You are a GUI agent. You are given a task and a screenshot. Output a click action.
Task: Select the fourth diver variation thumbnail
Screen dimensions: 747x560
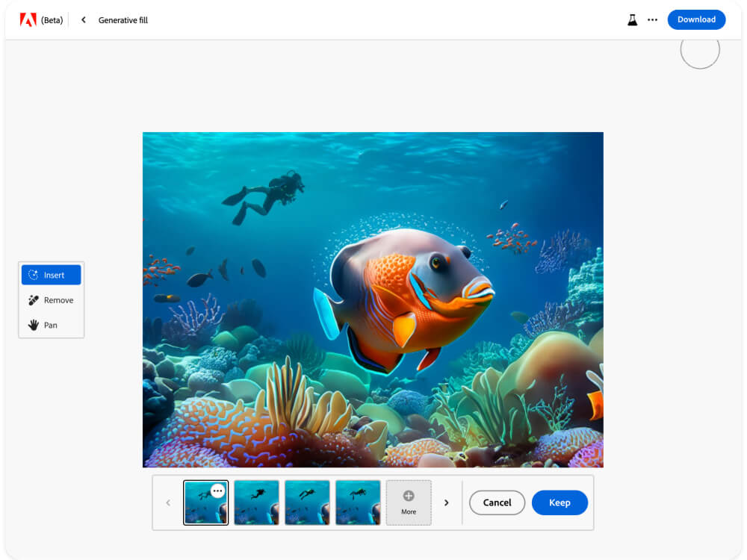coord(358,503)
